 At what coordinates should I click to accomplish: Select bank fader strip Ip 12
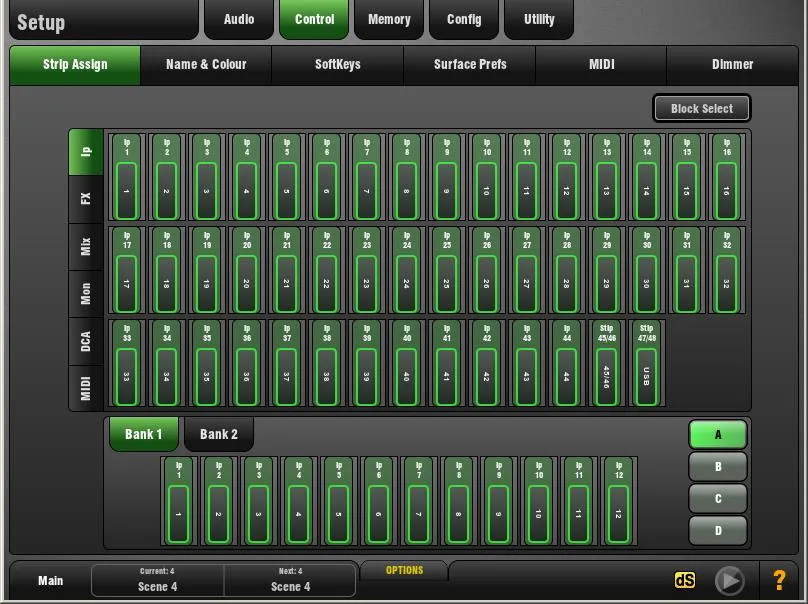tap(619, 501)
